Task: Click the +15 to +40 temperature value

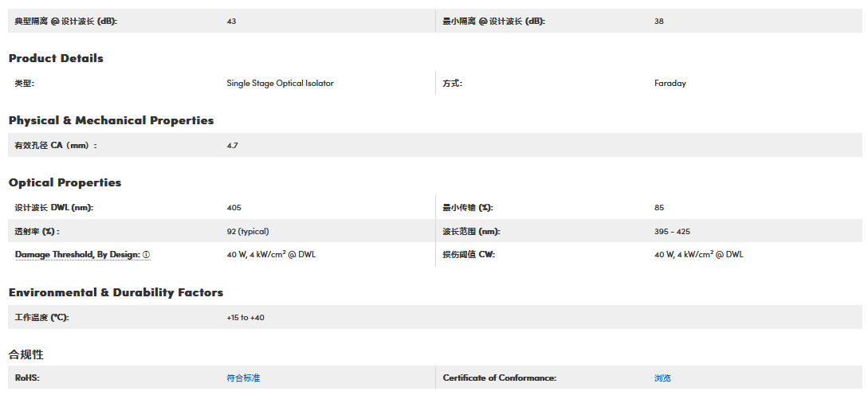Action: point(245,318)
